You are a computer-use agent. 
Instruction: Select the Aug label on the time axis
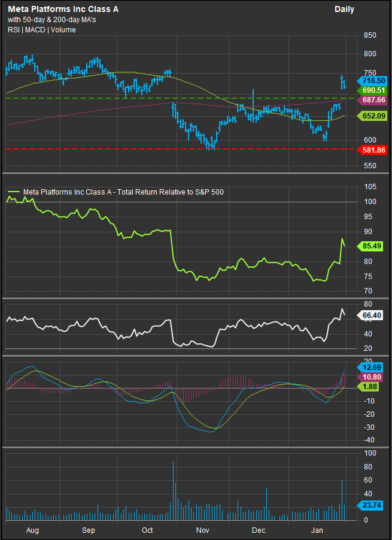point(33,530)
